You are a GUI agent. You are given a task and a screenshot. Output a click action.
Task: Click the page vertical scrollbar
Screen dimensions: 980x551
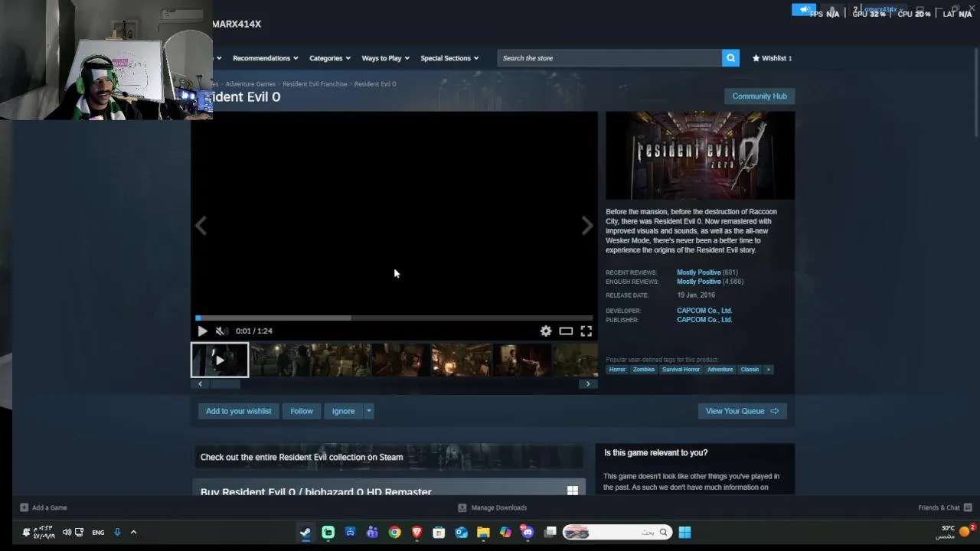(x=976, y=92)
